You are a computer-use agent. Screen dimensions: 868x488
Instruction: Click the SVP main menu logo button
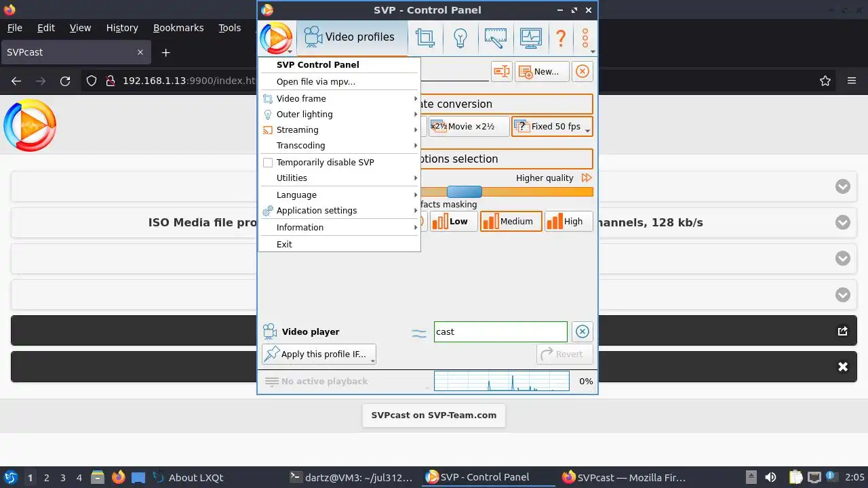pos(276,38)
